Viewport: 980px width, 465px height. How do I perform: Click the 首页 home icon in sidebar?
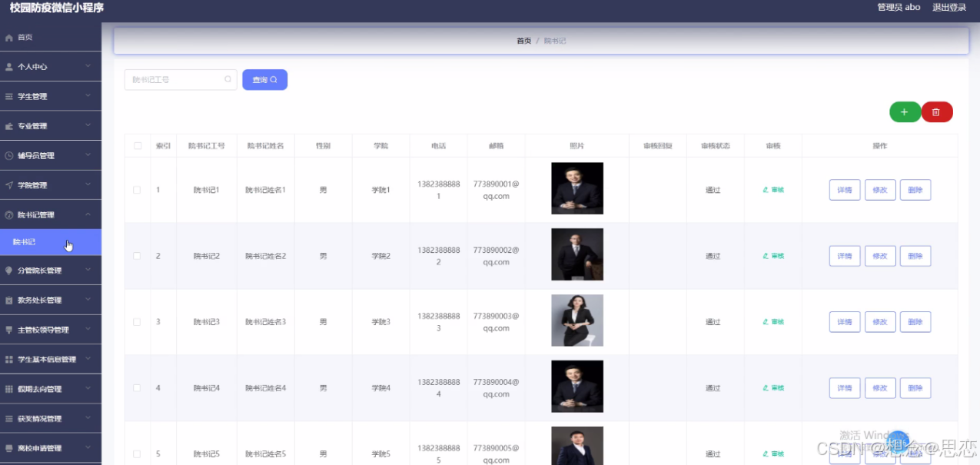point(9,37)
